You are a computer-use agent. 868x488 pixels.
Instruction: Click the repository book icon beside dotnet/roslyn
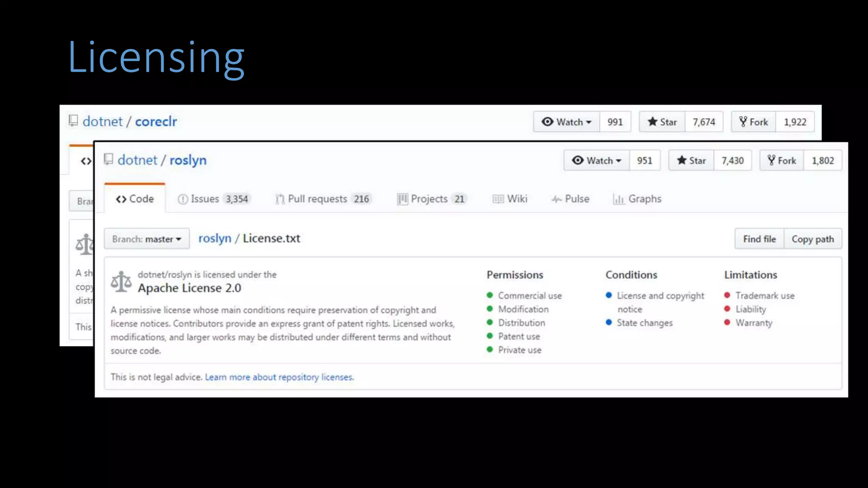click(108, 159)
